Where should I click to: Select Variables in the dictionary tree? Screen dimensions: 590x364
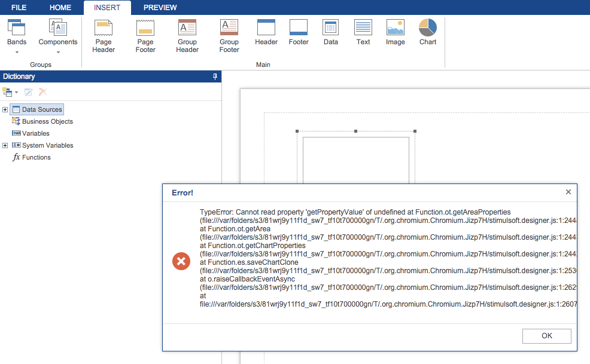(31, 133)
